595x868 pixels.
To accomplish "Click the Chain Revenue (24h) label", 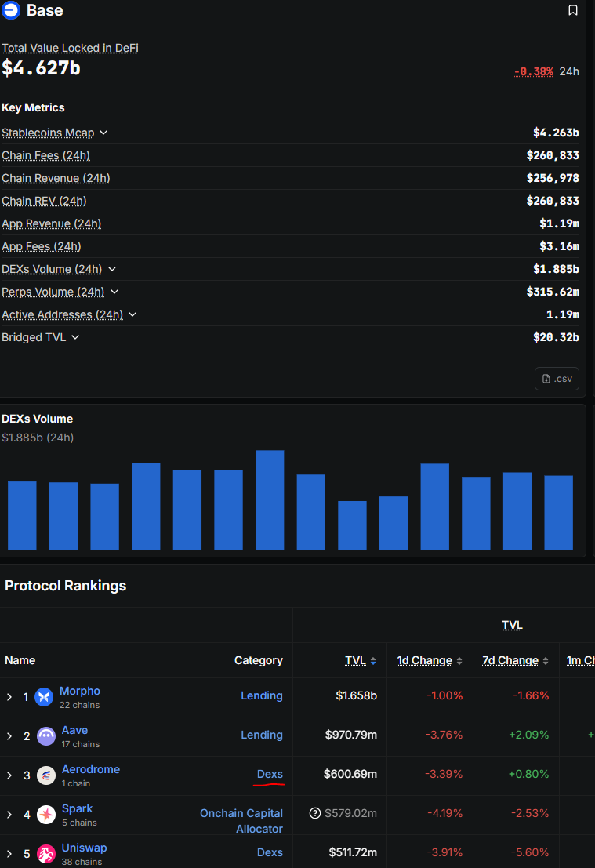I will [x=56, y=178].
